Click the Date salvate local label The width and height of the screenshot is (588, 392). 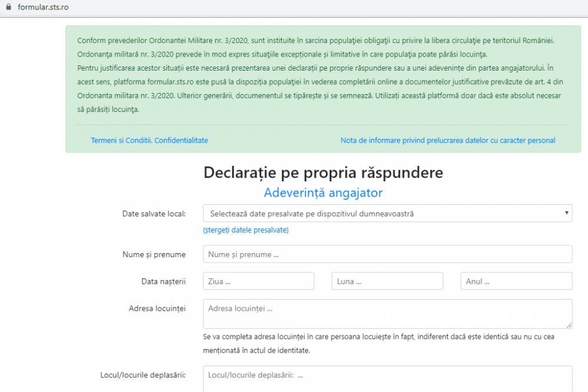[x=153, y=214]
